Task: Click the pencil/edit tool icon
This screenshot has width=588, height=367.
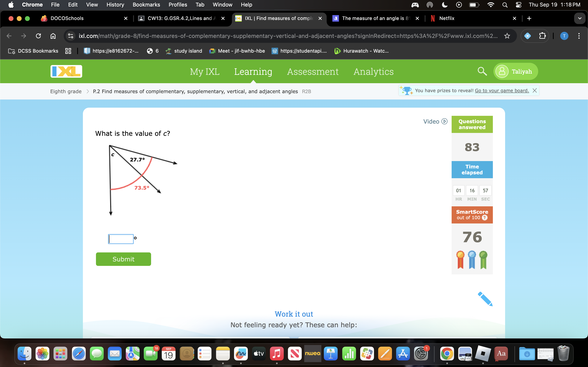Action: pyautogui.click(x=485, y=299)
